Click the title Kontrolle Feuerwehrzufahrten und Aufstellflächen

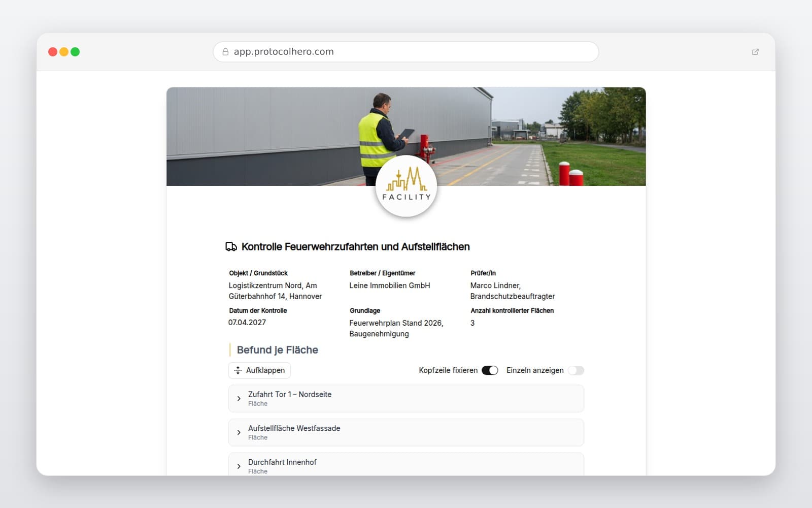click(355, 247)
